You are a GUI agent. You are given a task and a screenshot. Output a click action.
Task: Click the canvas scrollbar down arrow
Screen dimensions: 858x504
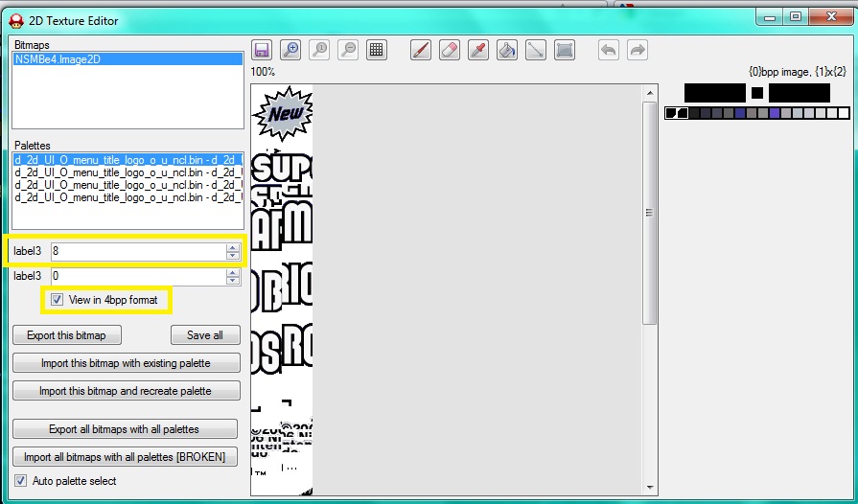point(650,487)
